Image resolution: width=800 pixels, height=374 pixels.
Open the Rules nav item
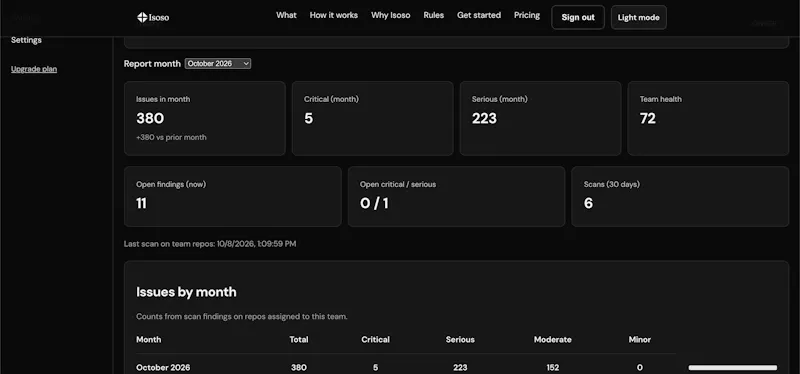(x=434, y=15)
